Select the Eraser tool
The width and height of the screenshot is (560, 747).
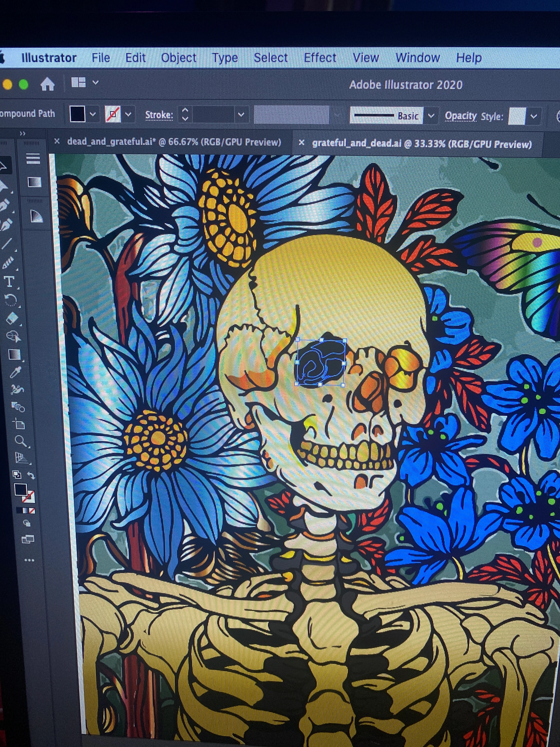pos(12,318)
